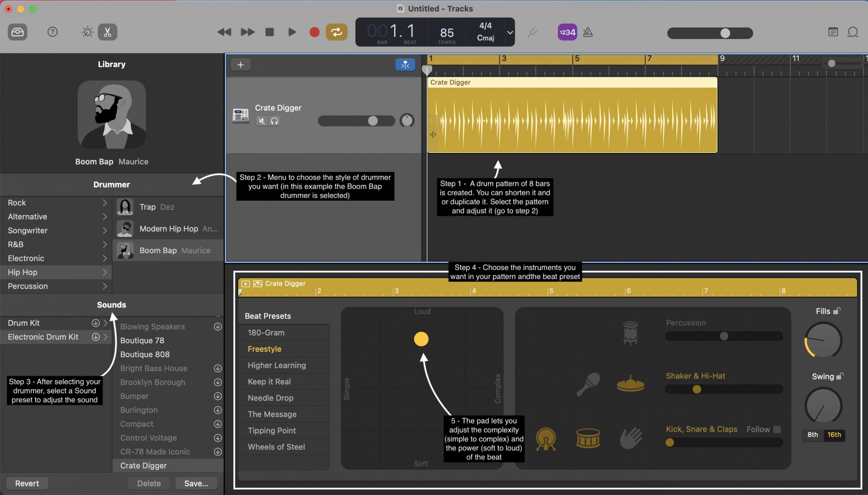Expand the Rock drummer category
Viewport: 868px width, 495px height.
(104, 203)
